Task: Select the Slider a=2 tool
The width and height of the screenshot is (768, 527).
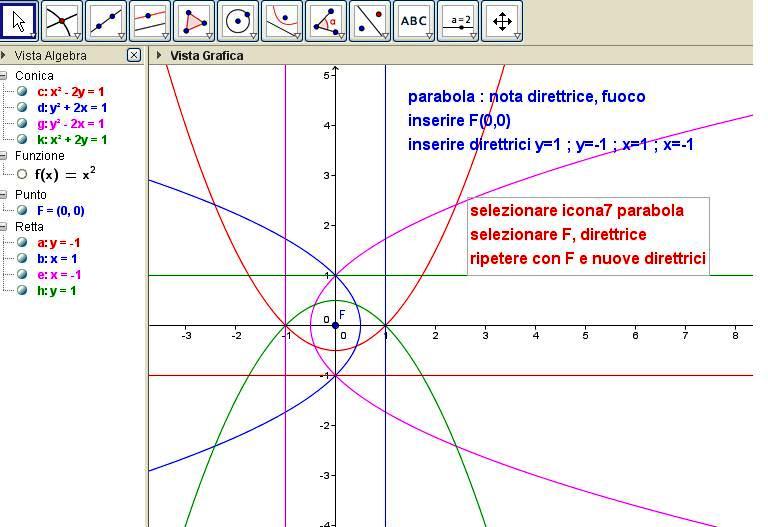Action: [458, 21]
